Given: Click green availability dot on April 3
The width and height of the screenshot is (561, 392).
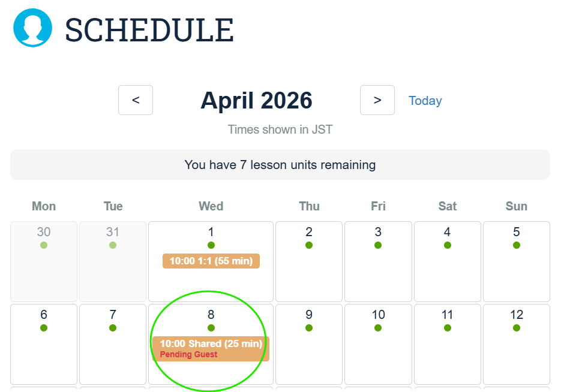Looking at the screenshot, I should [x=378, y=245].
